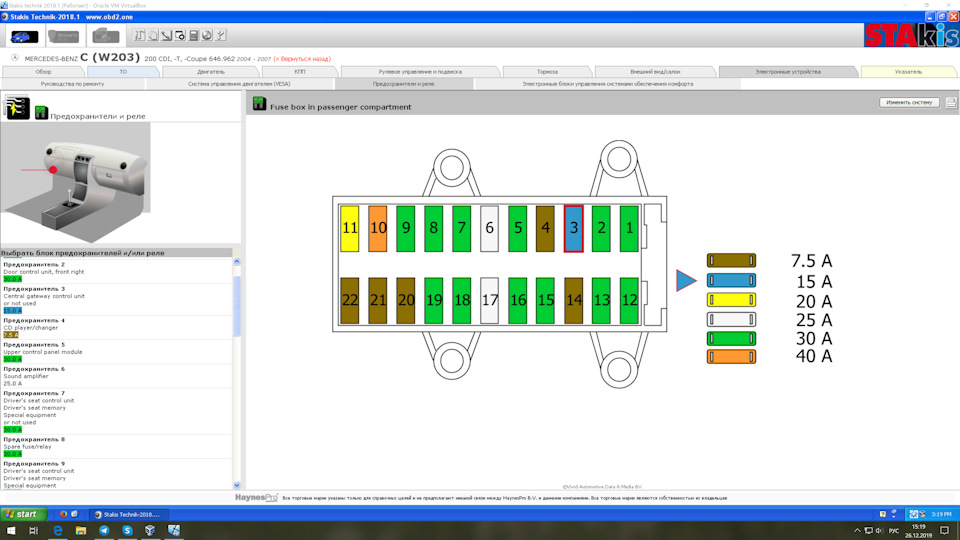Image resolution: width=960 pixels, height=540 pixels.
Task: Open the help question-mark toolbar icon
Action: (220, 36)
